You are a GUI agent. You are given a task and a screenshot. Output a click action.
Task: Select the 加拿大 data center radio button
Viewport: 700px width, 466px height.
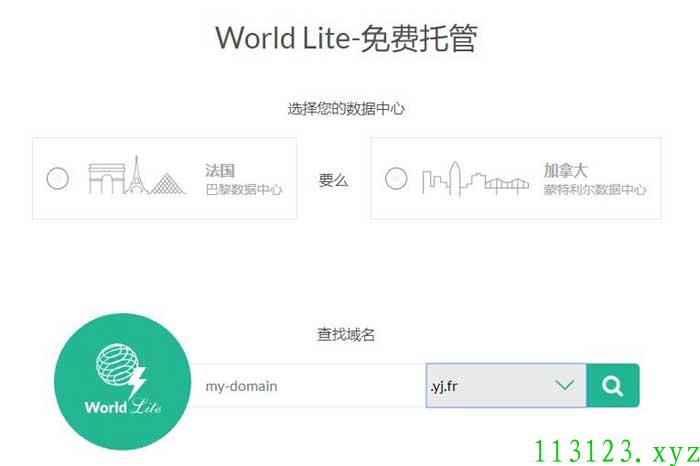pyautogui.click(x=396, y=179)
